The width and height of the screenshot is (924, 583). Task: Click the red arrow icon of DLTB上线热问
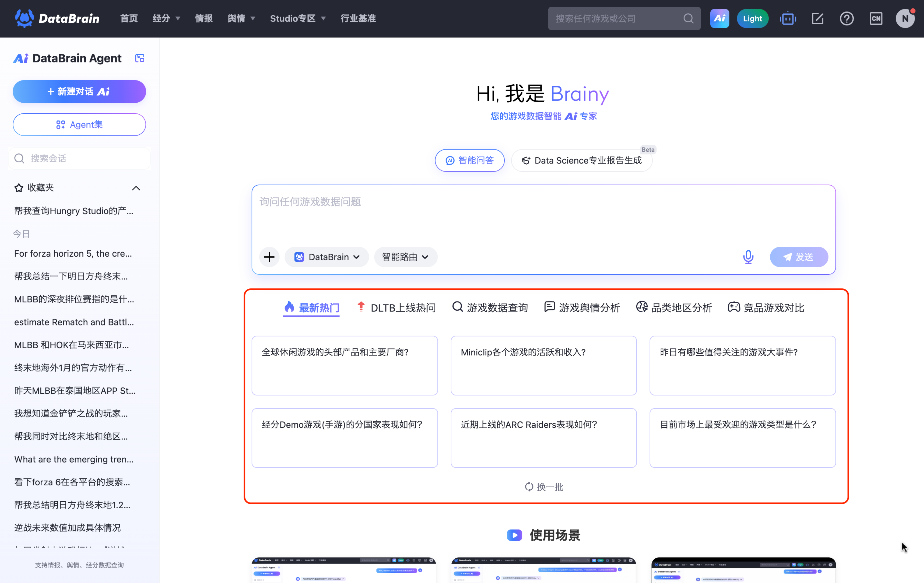pos(361,306)
